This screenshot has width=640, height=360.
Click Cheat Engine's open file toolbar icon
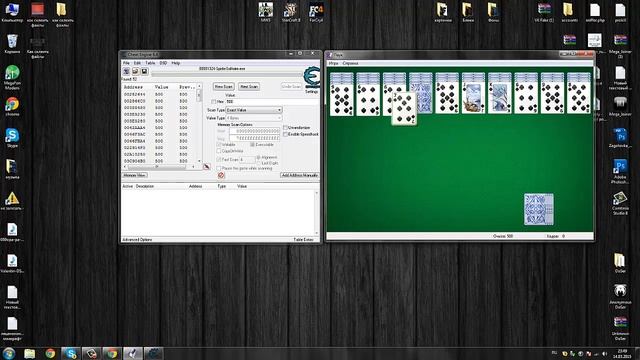click(x=135, y=71)
